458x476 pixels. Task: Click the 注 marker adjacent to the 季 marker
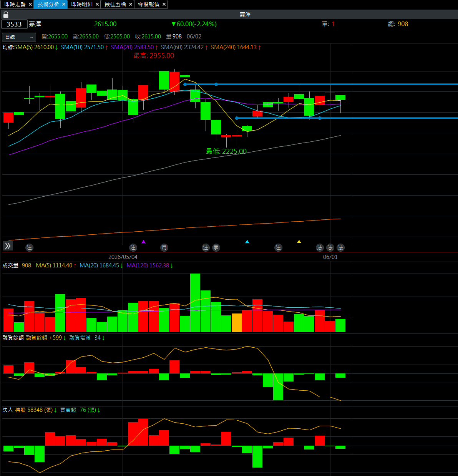point(206,248)
